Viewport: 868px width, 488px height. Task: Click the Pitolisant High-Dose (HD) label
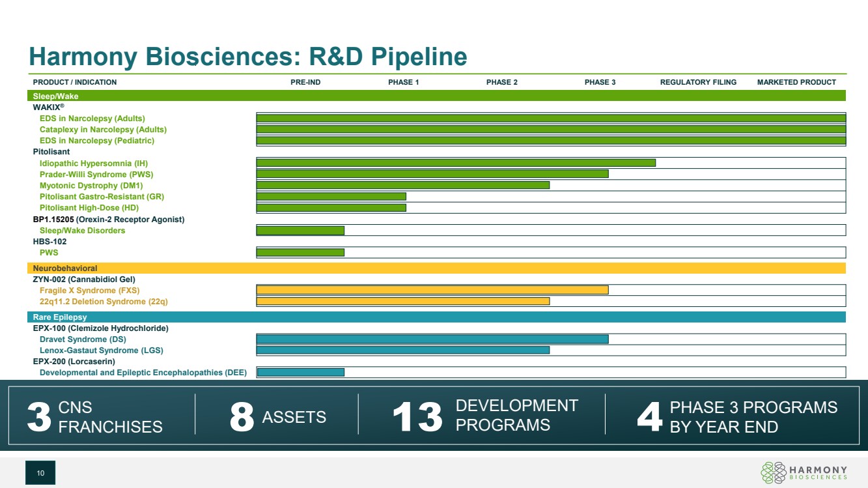click(89, 208)
